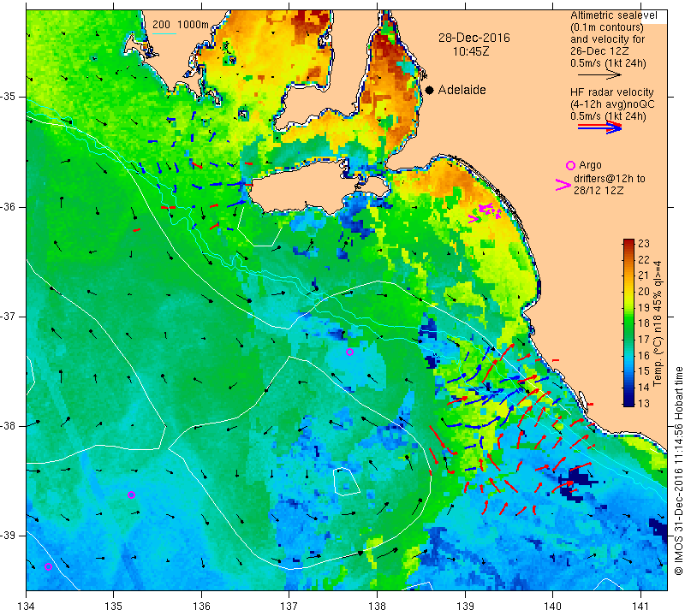The height and width of the screenshot is (616, 685).
Task: Click the colorbar value 23 label
Action: click(x=644, y=244)
